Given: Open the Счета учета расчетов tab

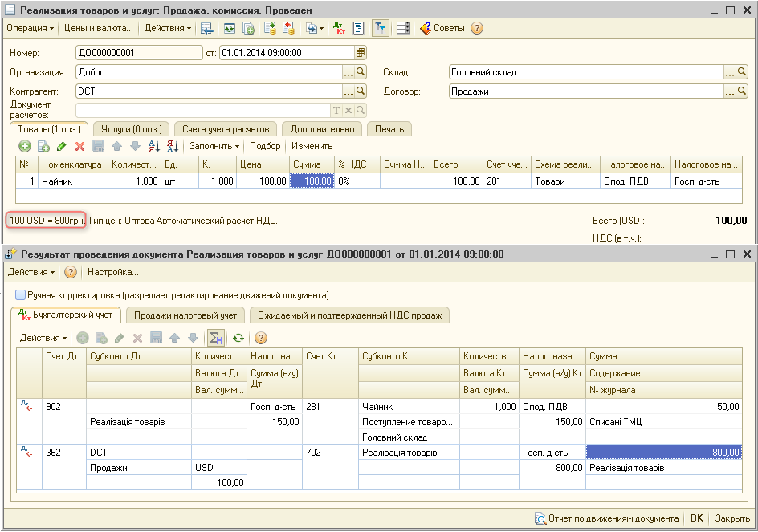Looking at the screenshot, I should point(226,129).
